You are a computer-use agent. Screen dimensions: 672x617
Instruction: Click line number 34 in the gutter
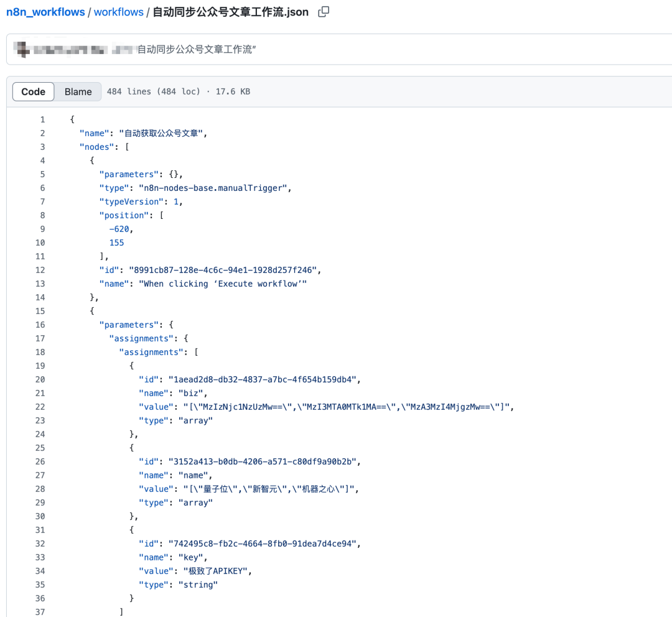[40, 571]
